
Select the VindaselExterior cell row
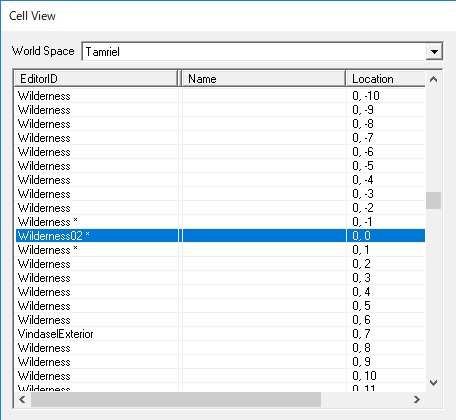click(220, 334)
